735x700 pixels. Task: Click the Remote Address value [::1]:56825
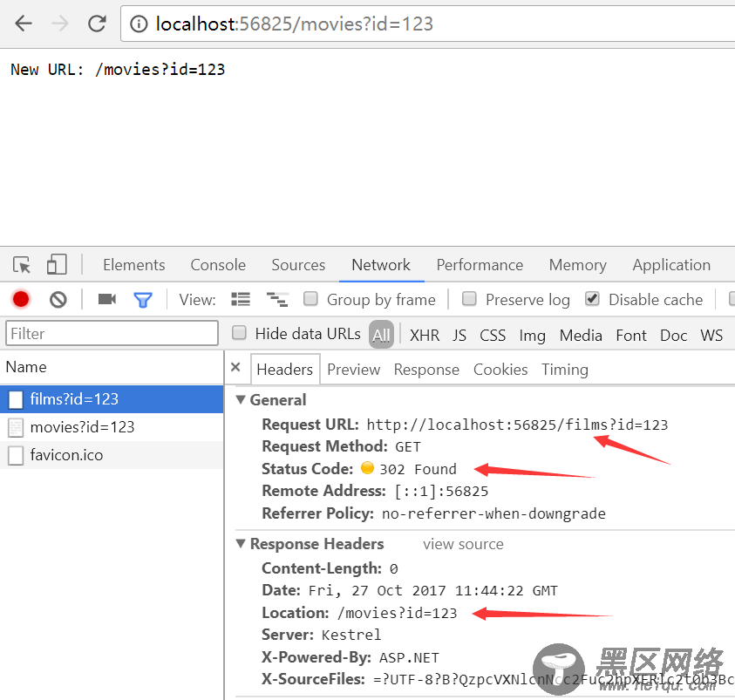441,491
